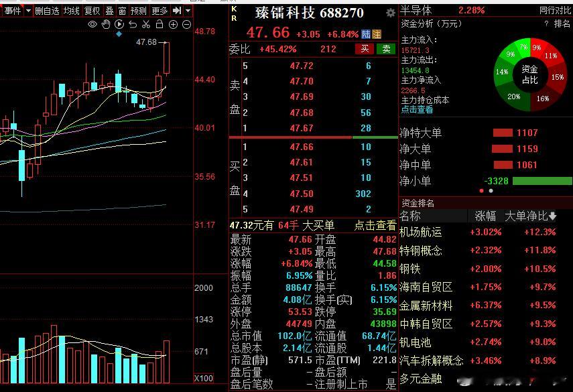Viewport: 573px width, 392px height.
Task: Click the undo arrow icon
Action: (x=133, y=25)
